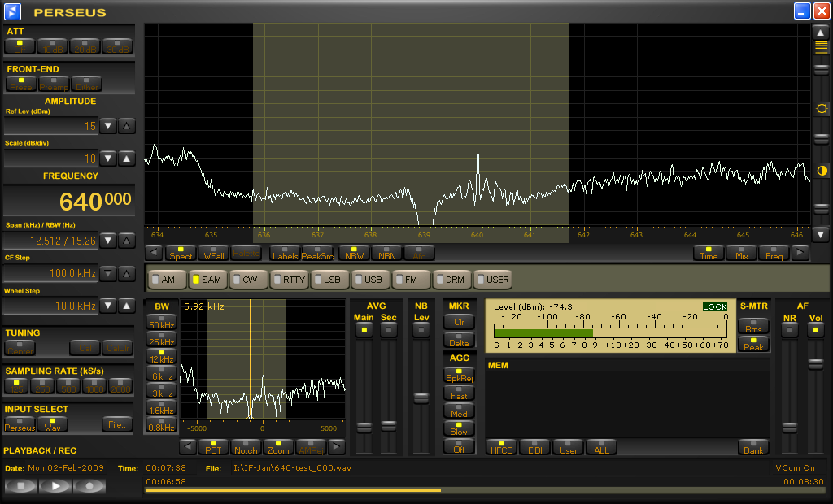Decrease CF Step with down arrow
The image size is (833, 504).
108,273
